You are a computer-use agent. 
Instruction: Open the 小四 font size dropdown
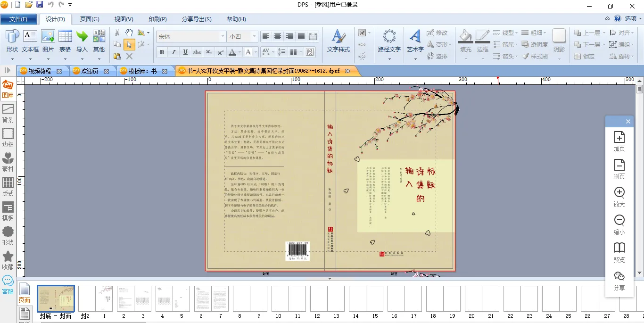coord(255,36)
